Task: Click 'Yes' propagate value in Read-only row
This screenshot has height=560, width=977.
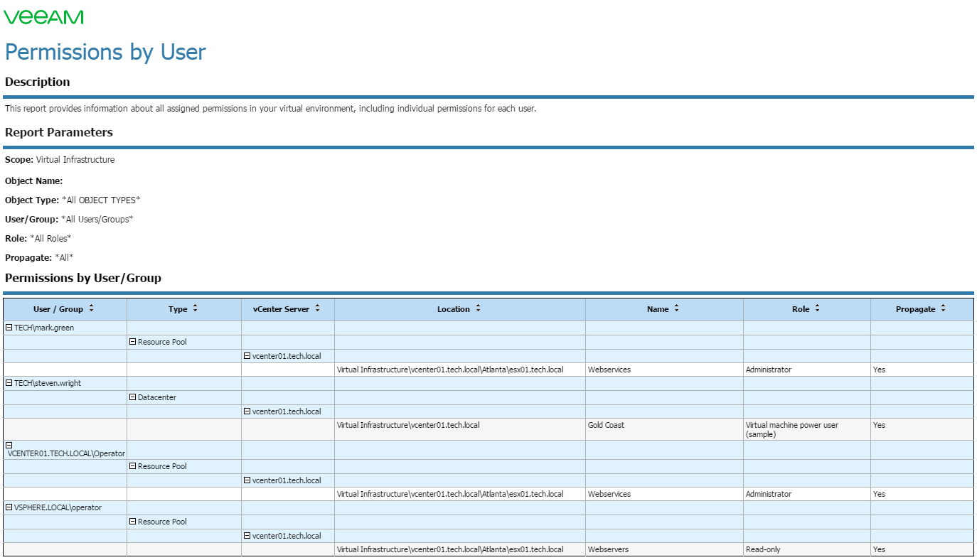Action: click(880, 549)
